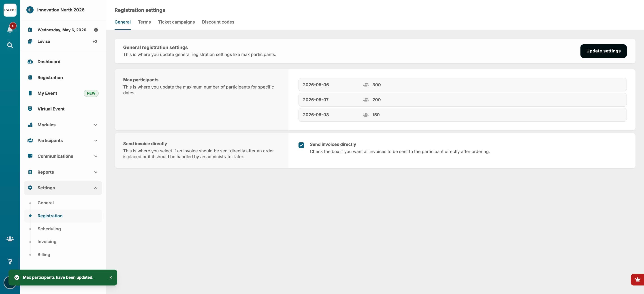Screen dimensions: 644x294
Task: Click the red crown icon at bottom right
Action: [x=637, y=279]
